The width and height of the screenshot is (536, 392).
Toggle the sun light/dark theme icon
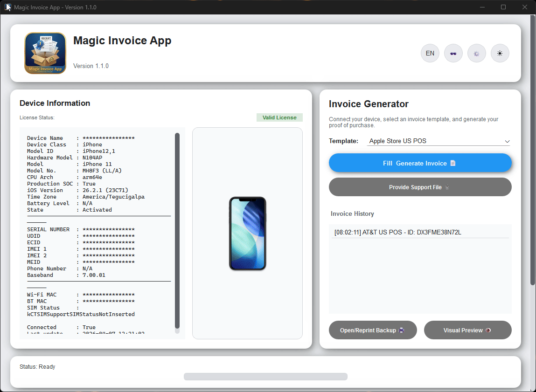[500, 53]
